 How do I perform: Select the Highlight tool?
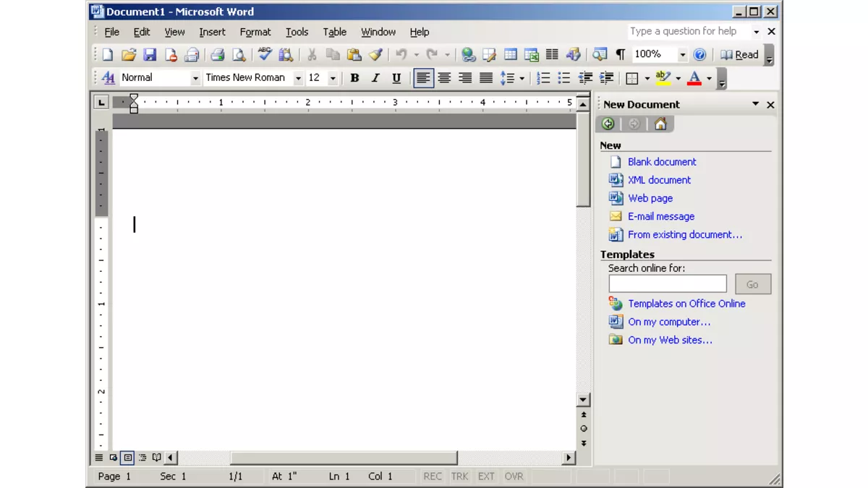point(663,77)
